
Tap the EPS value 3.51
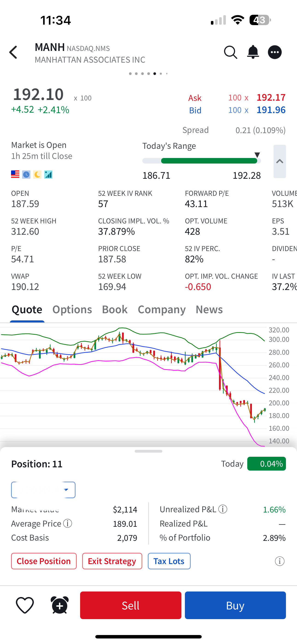[x=280, y=231]
